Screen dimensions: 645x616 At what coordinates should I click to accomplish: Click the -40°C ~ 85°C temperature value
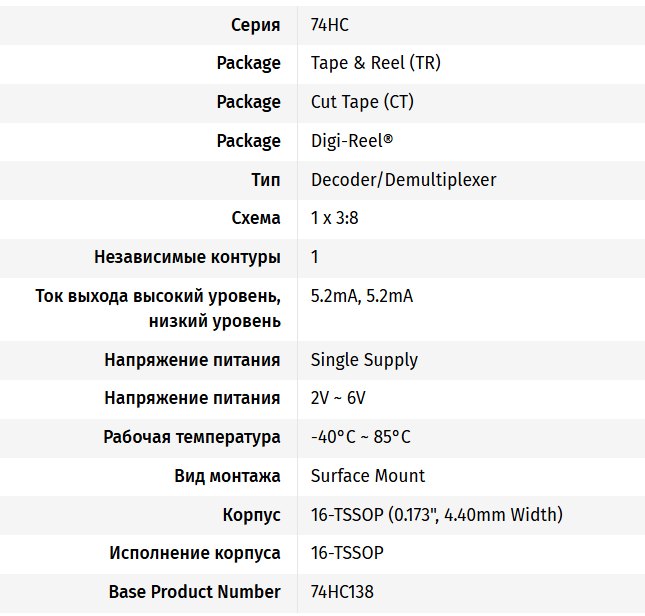click(360, 437)
